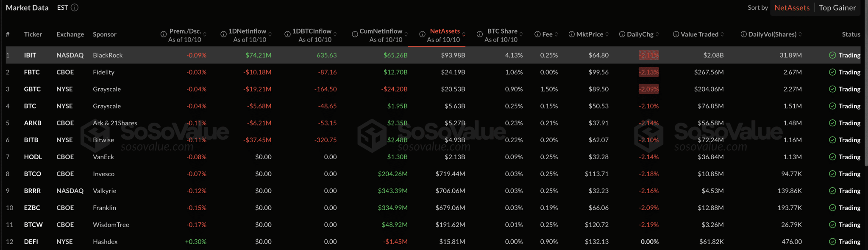Viewport: 868px width, 250px height.
Task: Switch to Top Gainer sorting
Action: tap(837, 8)
